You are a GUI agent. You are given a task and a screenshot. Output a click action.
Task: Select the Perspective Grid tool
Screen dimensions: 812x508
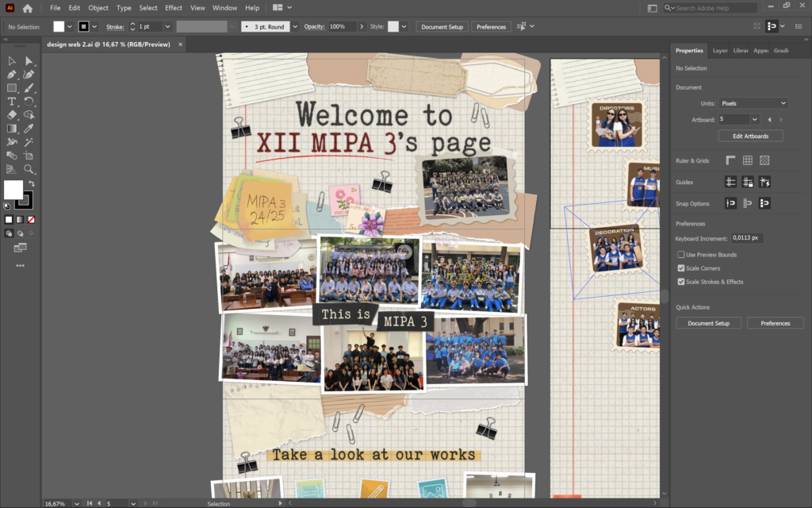click(x=11, y=169)
